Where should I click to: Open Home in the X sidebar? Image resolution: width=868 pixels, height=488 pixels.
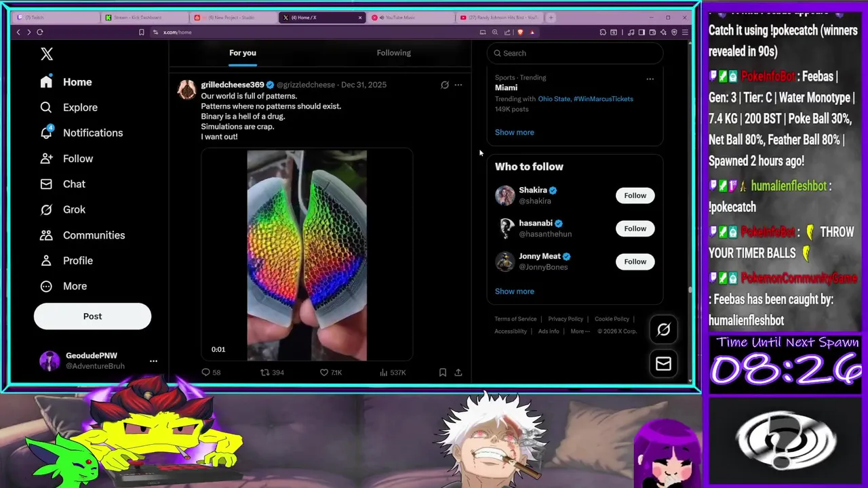(x=66, y=82)
